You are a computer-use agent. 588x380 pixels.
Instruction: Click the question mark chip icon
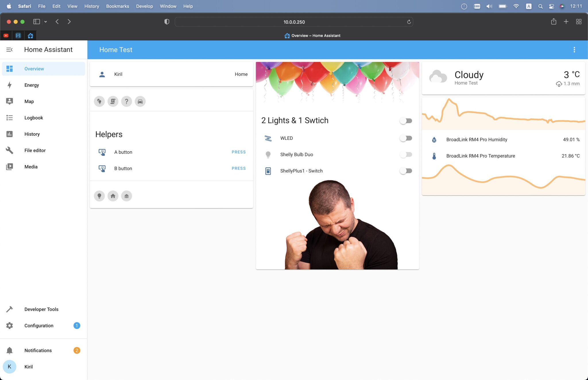[126, 101]
